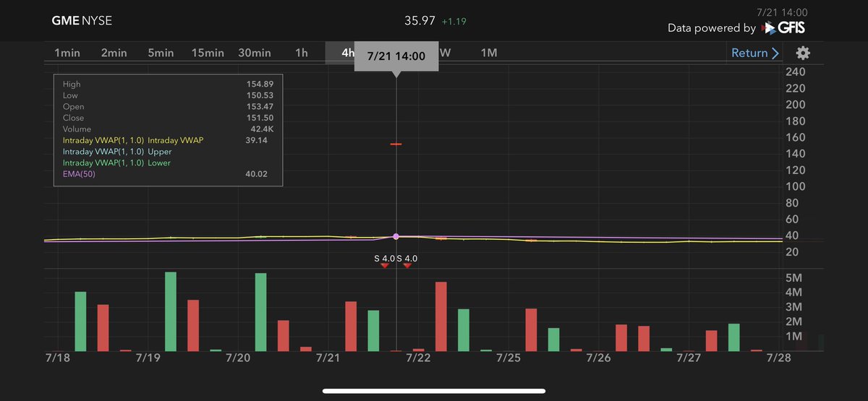Click Data powered by text
This screenshot has height=401, width=868.
(712, 28)
